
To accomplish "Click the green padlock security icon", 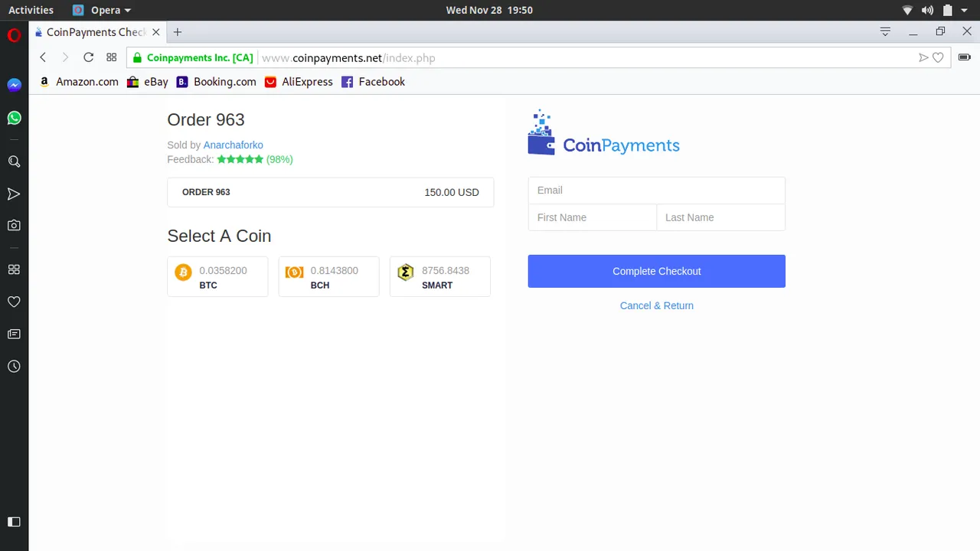I will (x=138, y=57).
